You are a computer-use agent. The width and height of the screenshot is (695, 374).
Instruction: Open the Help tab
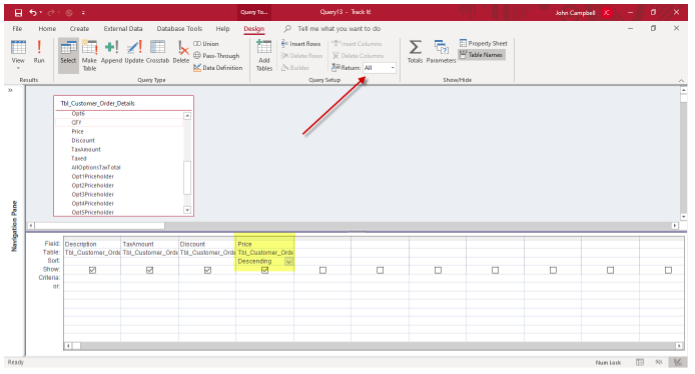coord(223,28)
